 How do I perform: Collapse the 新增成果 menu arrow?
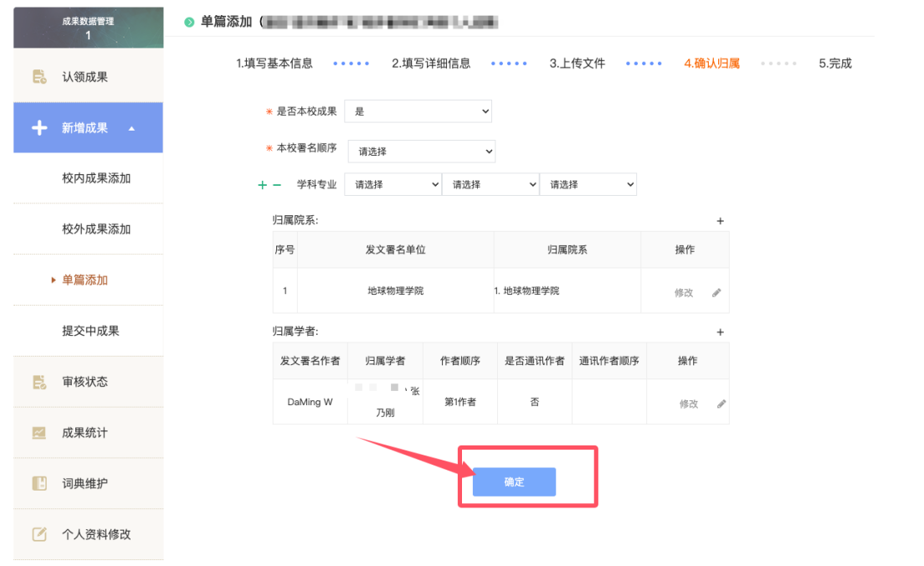click(x=131, y=128)
